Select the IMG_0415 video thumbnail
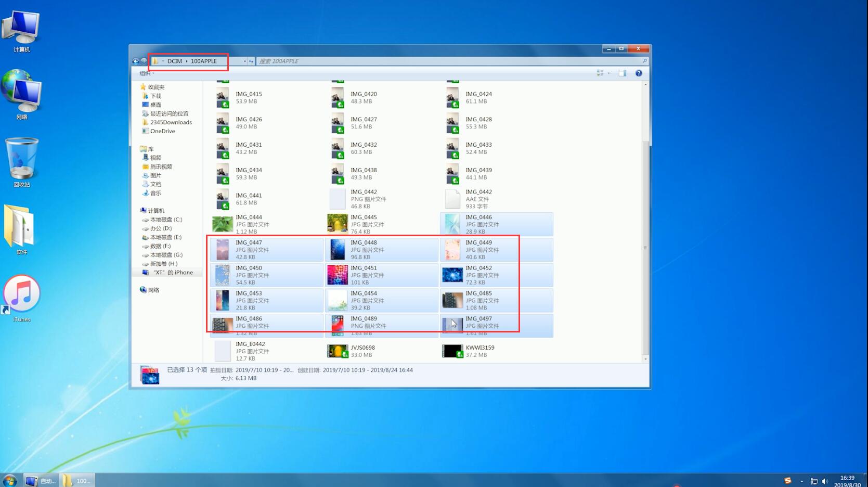868x487 pixels. [x=223, y=98]
